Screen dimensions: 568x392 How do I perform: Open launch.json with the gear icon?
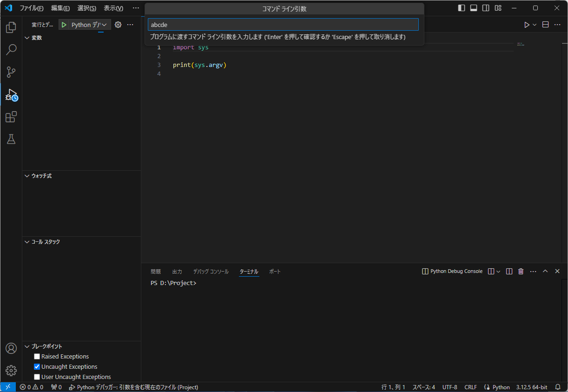click(x=118, y=25)
